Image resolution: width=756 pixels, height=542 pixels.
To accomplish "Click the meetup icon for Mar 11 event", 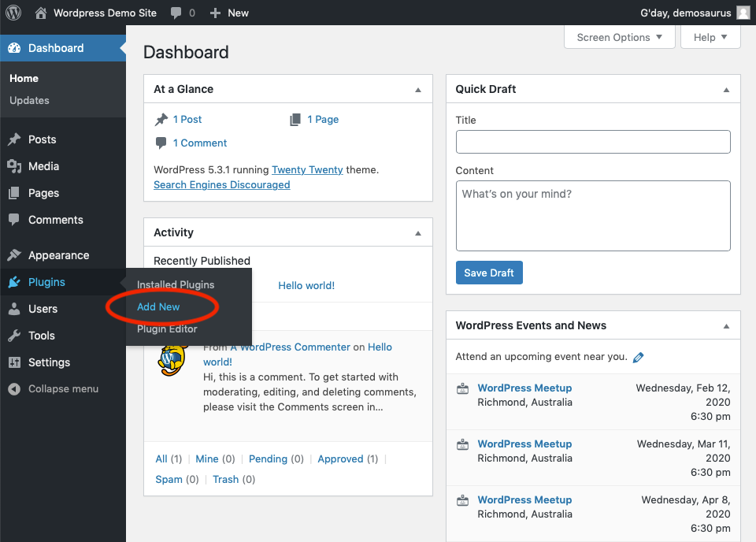I will coord(462,444).
